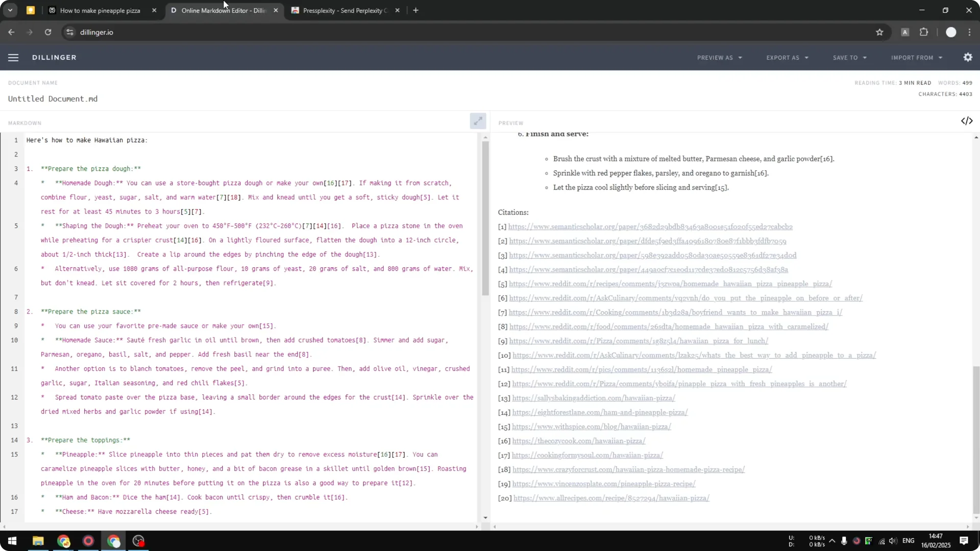Click the speaker icon in system tray

click(x=893, y=541)
